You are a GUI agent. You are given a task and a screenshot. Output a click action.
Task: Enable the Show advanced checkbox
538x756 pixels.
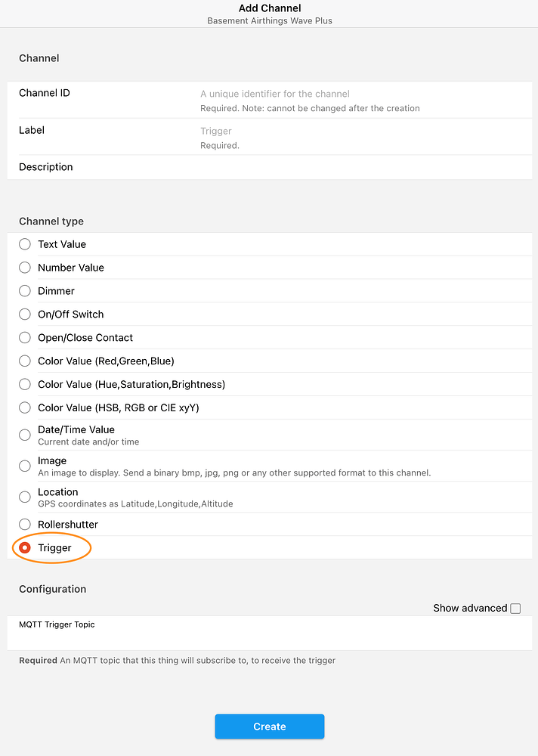click(515, 608)
